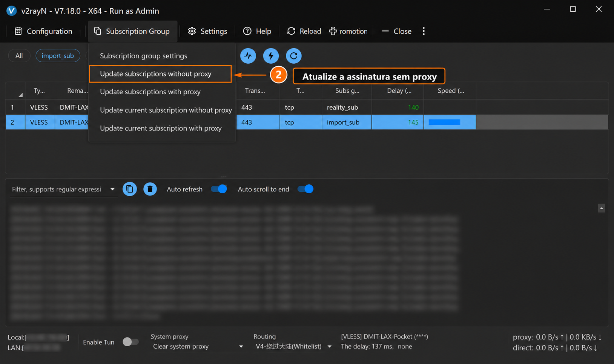
Task: Click the select-all corner triangle
Action: pyautogui.click(x=20, y=95)
